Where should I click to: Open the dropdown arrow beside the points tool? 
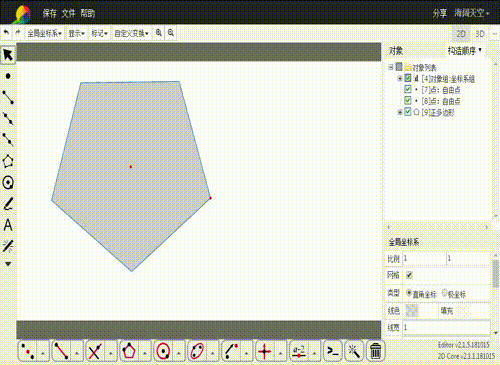pos(43,353)
